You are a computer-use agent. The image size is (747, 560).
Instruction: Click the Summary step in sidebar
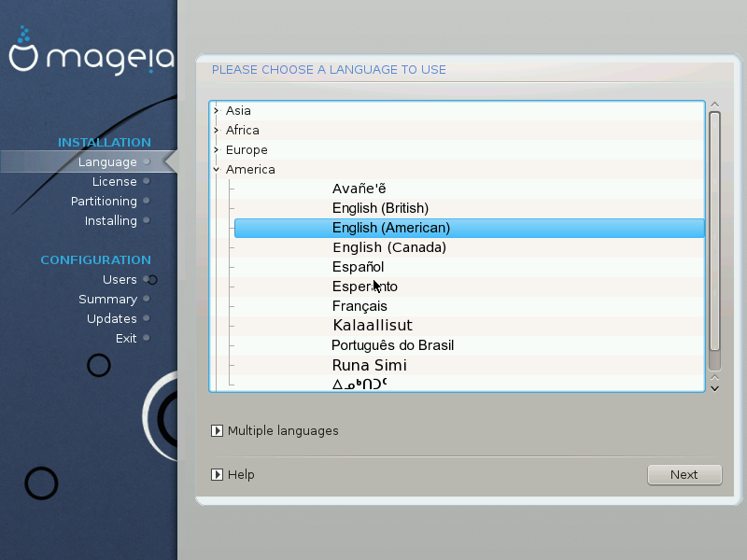[107, 300]
